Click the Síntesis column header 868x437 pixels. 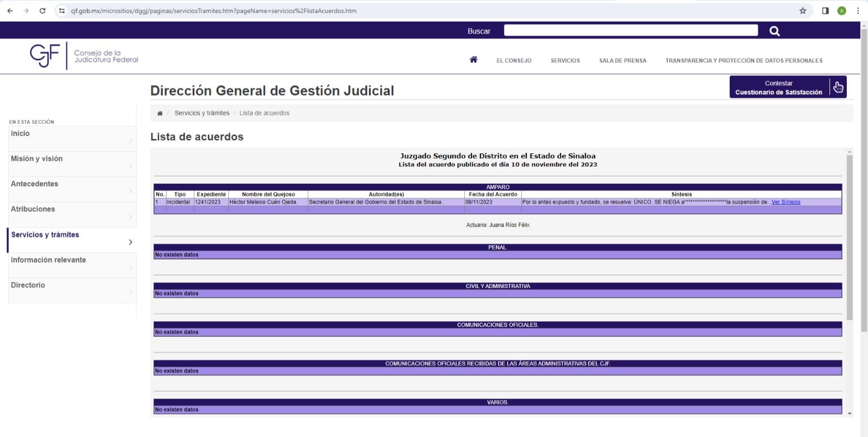[681, 194]
